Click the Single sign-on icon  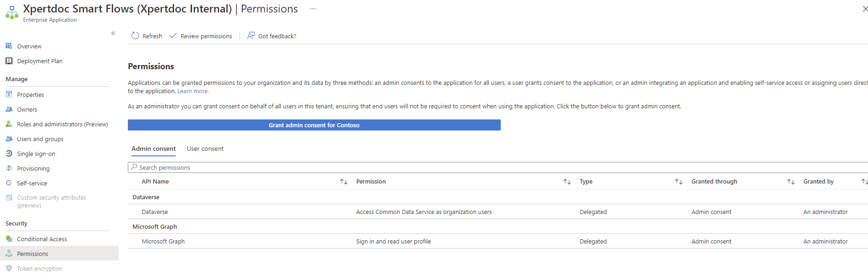[x=9, y=153]
